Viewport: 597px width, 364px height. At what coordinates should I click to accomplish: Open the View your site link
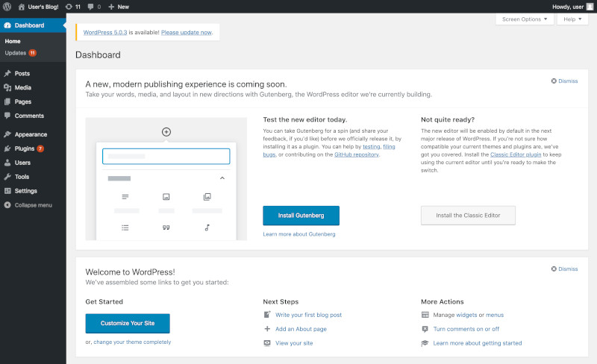tap(294, 343)
